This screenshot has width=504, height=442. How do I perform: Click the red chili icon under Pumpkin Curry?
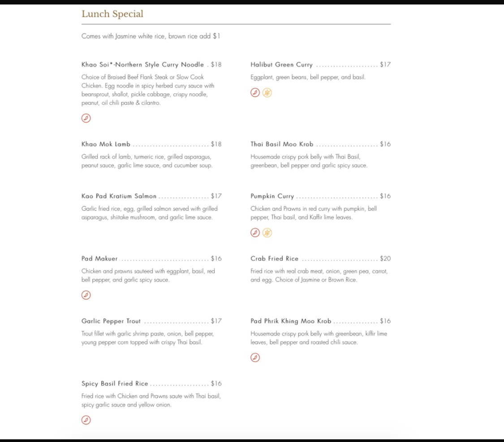pos(255,233)
